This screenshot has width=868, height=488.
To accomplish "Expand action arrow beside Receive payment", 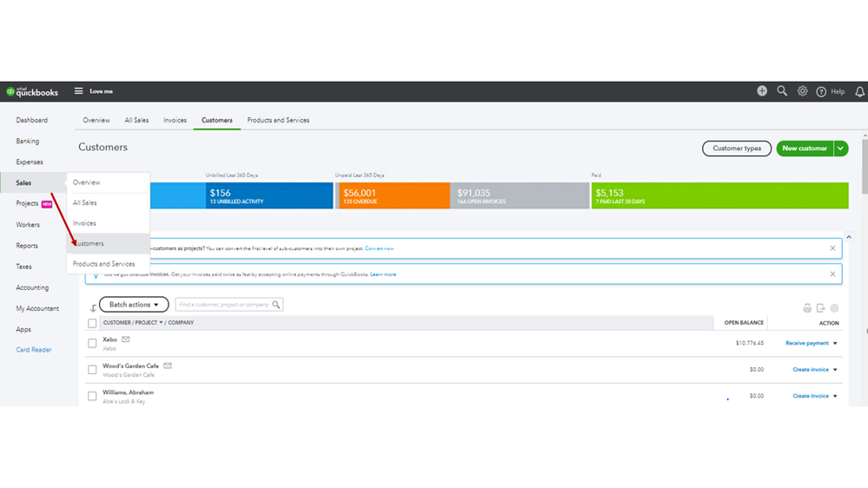I will click(835, 343).
